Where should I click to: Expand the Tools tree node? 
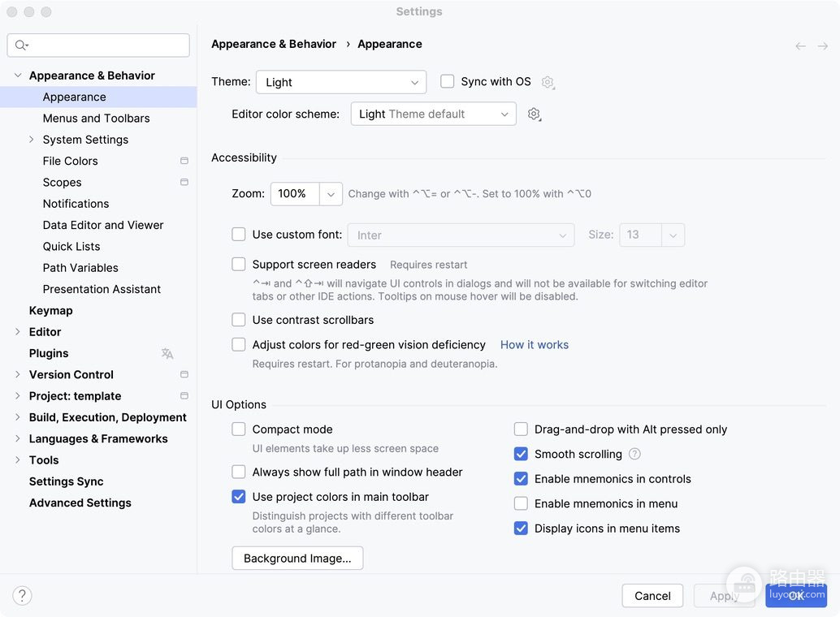18,460
